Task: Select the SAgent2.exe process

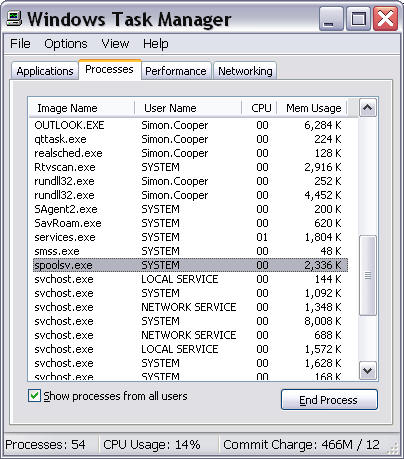Action: point(190,209)
